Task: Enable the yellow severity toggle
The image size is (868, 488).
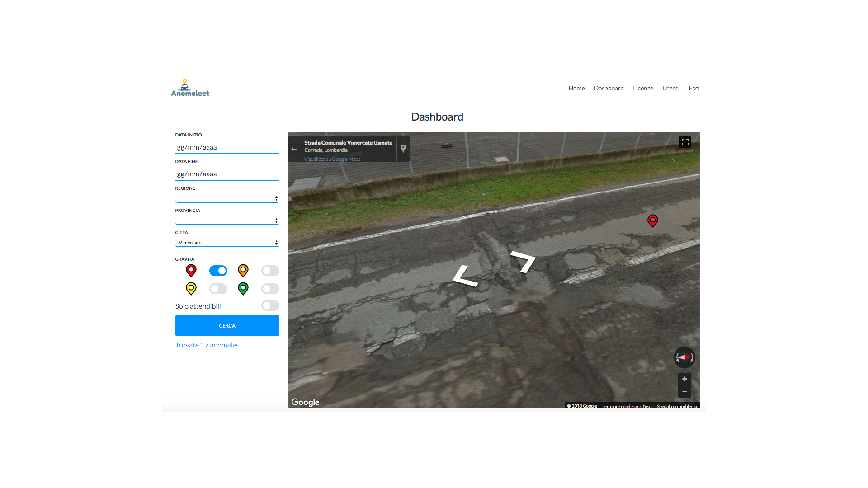Action: (x=218, y=289)
